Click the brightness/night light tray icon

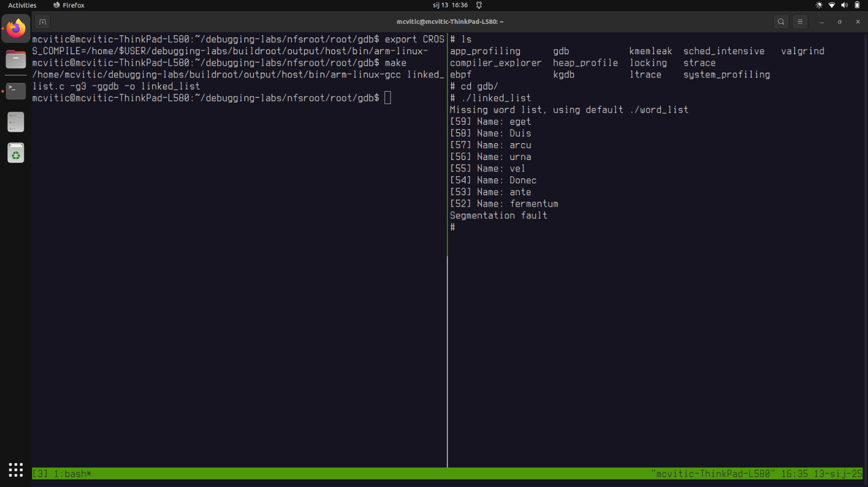click(x=819, y=5)
